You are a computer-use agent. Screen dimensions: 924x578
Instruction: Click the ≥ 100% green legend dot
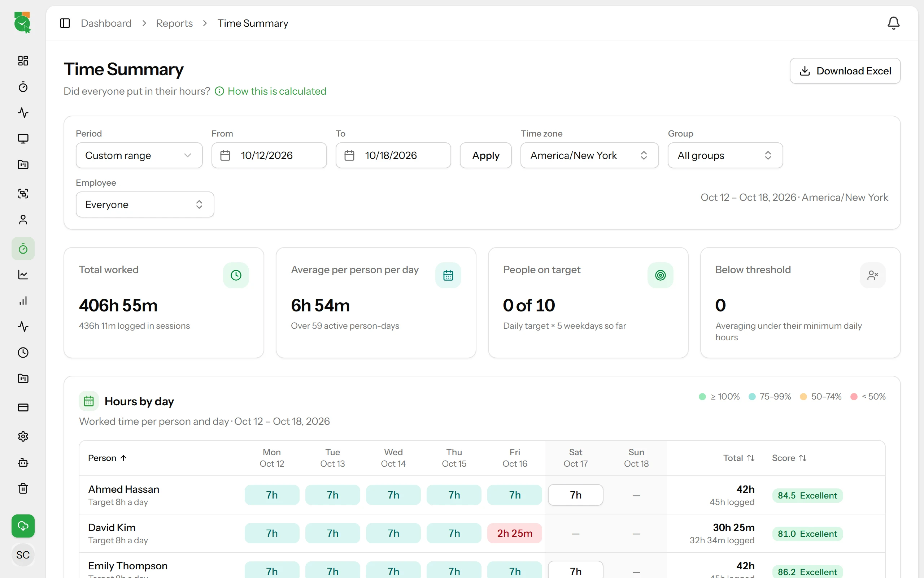tap(702, 397)
